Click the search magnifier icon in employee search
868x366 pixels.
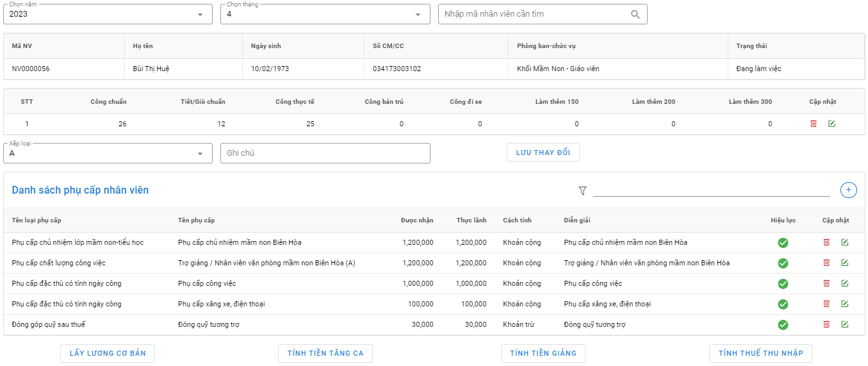pyautogui.click(x=635, y=14)
